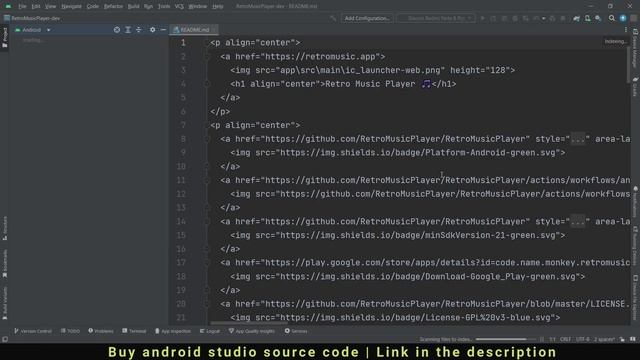Image resolution: width=640 pixels, height=360 pixels.
Task: Click the Android Studio logo icon
Action: pos(8,6)
